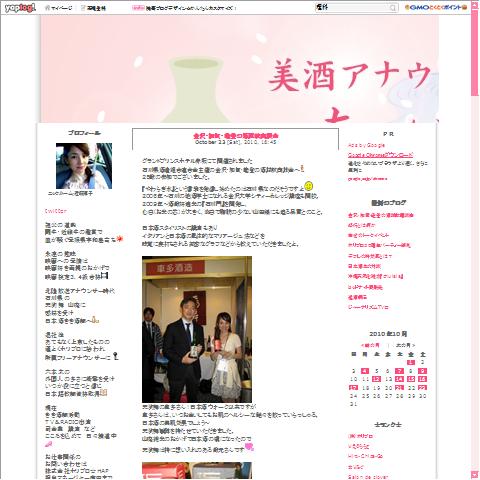Open calendar date 23
This screenshot has height=480, width=480.
423,388
